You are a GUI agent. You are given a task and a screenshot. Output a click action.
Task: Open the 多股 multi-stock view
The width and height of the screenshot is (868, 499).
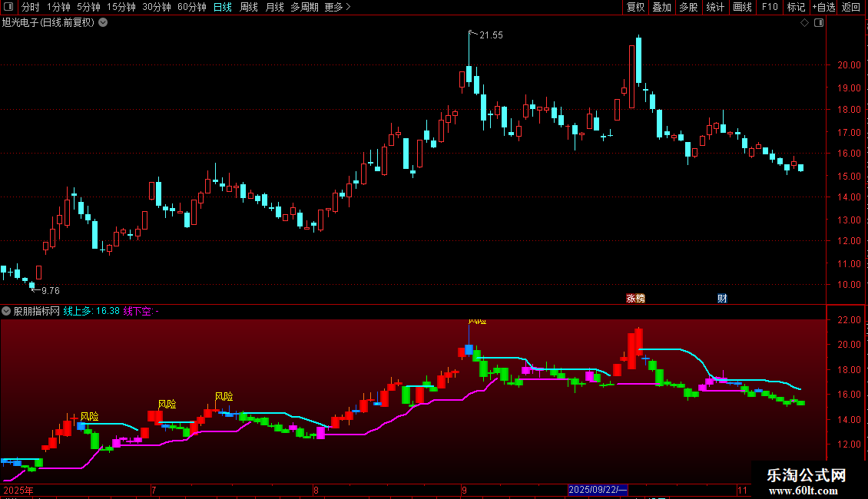(x=688, y=7)
